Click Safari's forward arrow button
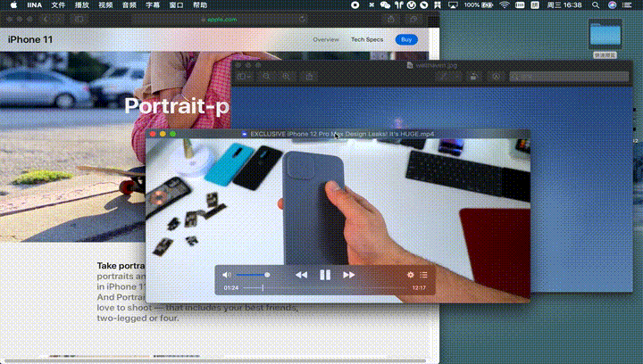643x364 pixels. [59, 19]
